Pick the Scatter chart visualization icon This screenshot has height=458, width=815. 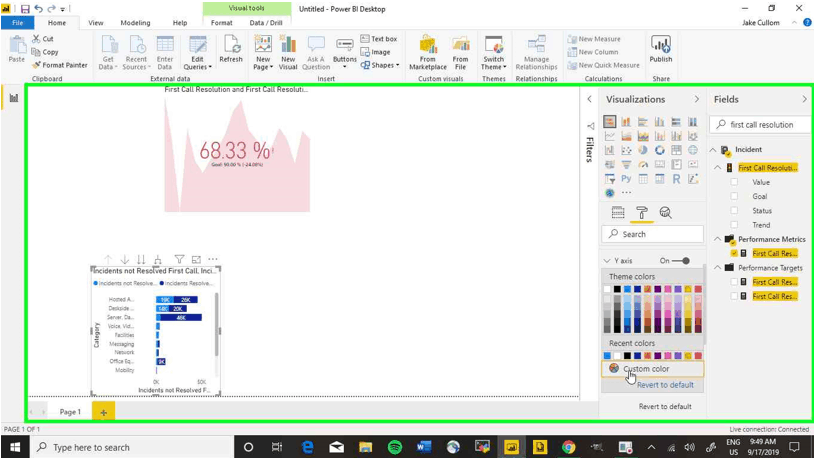coord(626,150)
